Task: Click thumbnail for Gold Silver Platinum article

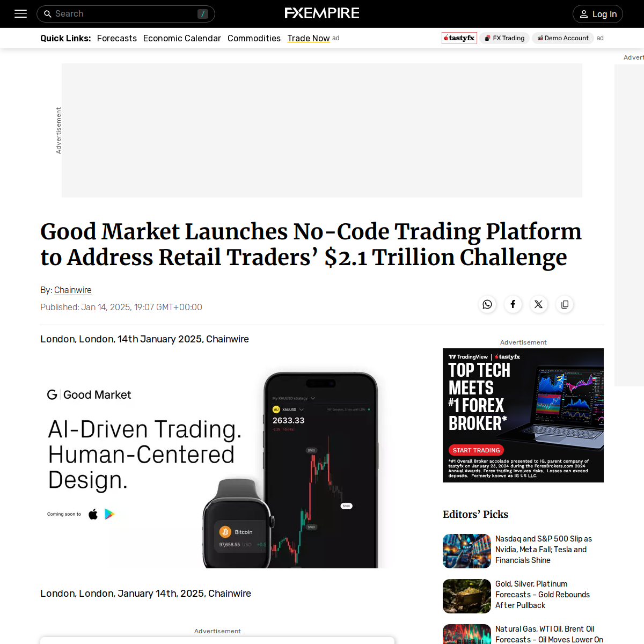Action: click(x=467, y=596)
